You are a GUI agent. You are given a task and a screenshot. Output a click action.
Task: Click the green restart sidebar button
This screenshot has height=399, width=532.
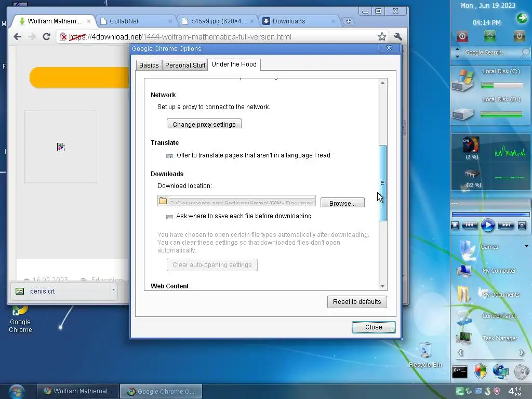[x=490, y=36]
